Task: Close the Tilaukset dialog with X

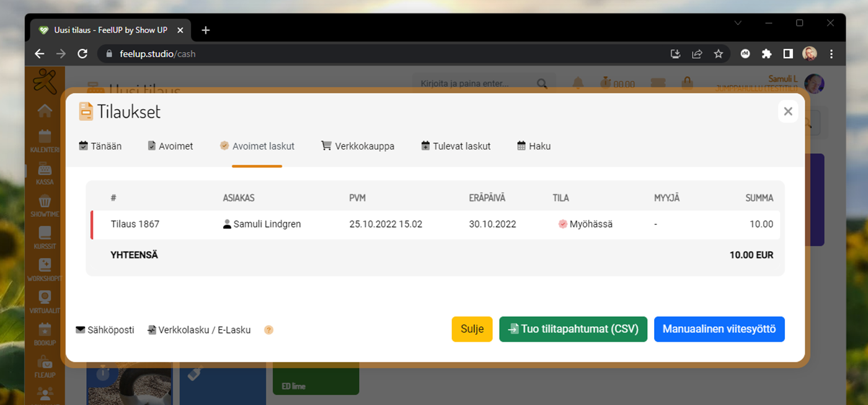Action: (788, 112)
